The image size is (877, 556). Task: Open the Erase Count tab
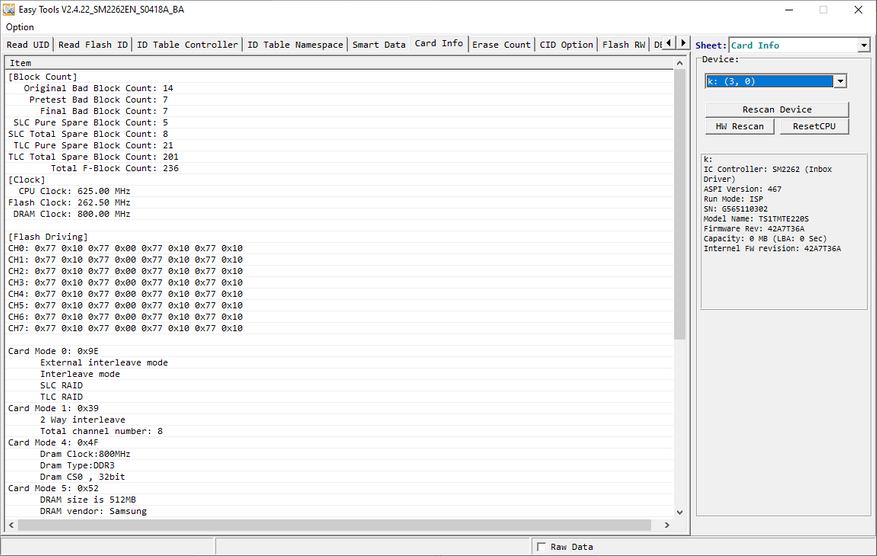501,45
